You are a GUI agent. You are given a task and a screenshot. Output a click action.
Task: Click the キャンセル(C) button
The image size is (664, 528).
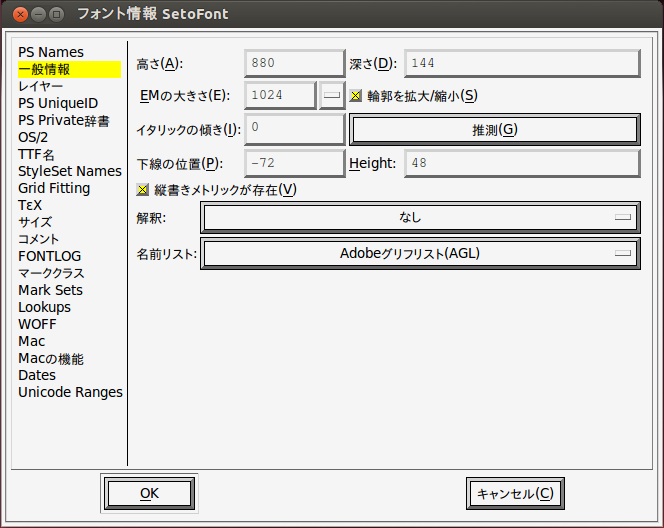[x=515, y=494]
